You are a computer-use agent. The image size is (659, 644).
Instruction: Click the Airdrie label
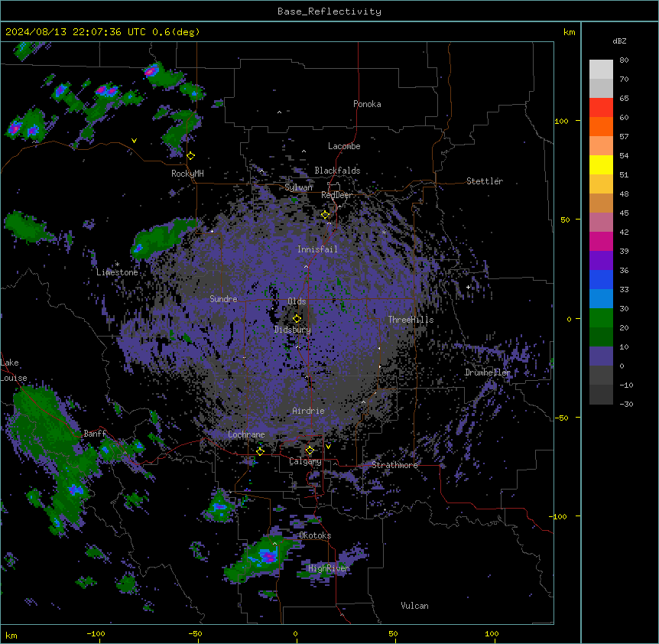(x=308, y=411)
